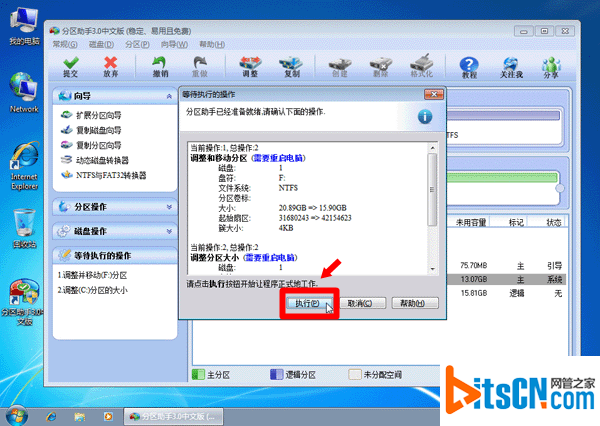The image size is (600, 426).
Task: Click the green partition bar in disk map
Action: pyautogui.click(x=502, y=178)
